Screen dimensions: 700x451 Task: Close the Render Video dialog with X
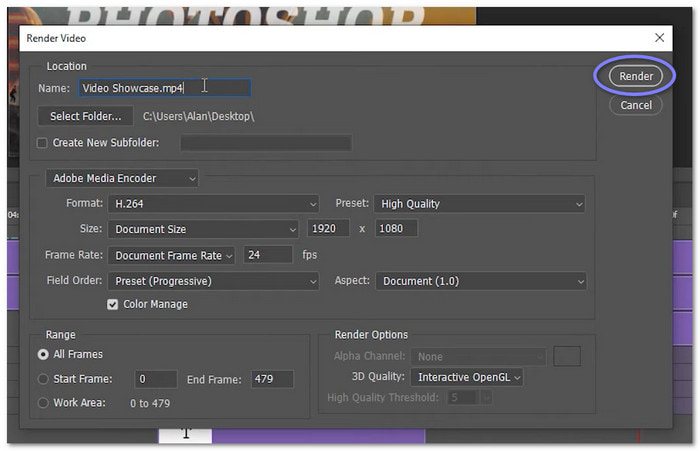coord(659,38)
